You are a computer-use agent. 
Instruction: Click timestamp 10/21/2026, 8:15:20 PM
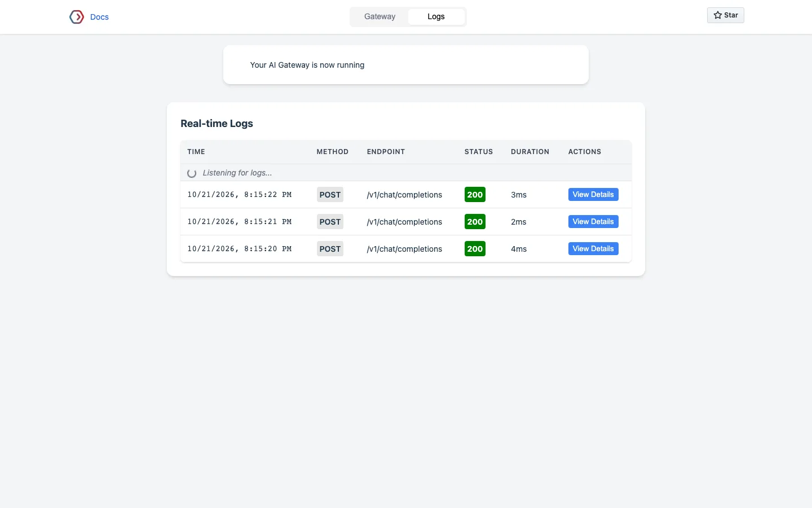coord(240,249)
